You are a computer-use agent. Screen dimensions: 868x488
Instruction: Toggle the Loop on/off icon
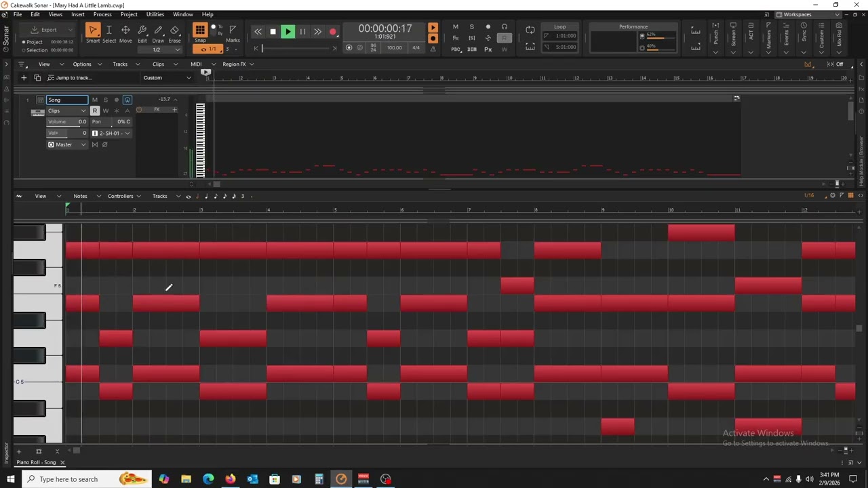pyautogui.click(x=530, y=30)
